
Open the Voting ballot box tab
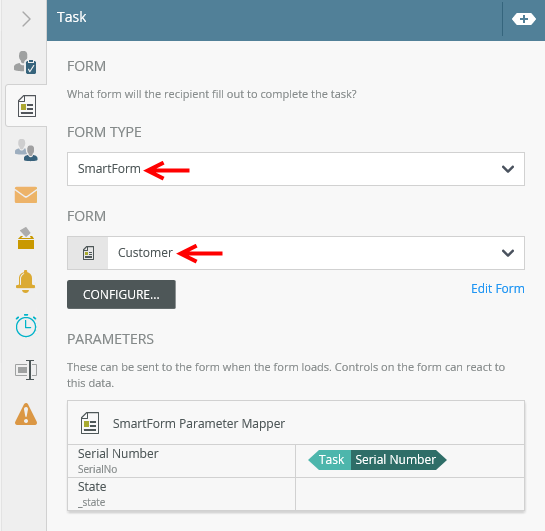(26, 238)
